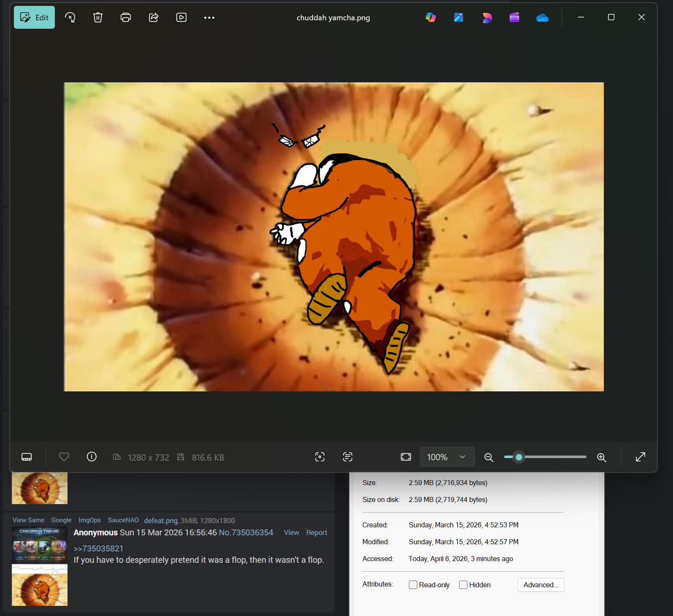Click the zoom slider handle
The width and height of the screenshot is (673, 616).
(519, 457)
